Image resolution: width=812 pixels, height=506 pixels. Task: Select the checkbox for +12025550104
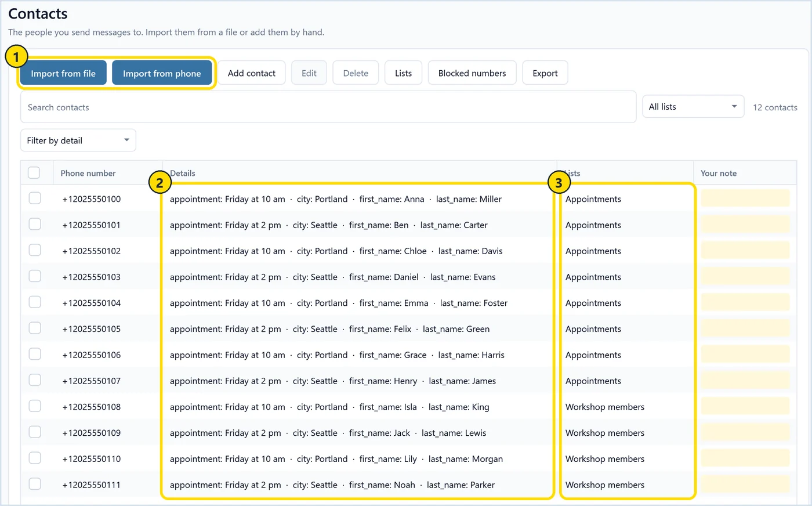[35, 302]
